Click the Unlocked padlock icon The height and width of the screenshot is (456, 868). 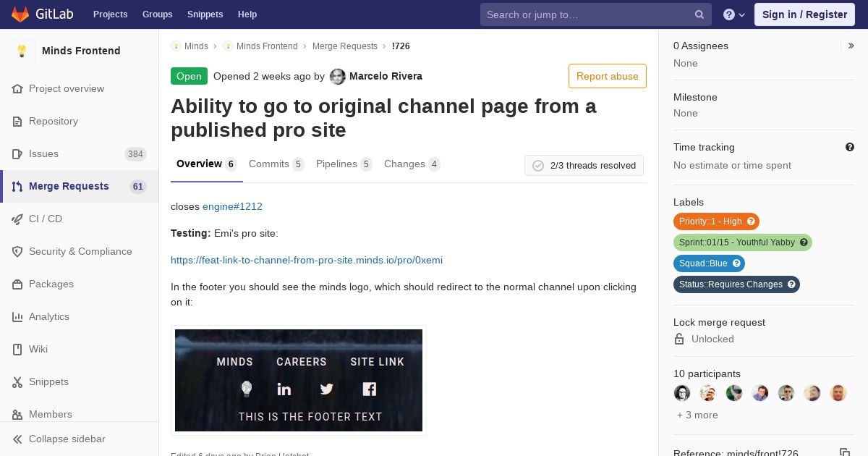coord(679,339)
